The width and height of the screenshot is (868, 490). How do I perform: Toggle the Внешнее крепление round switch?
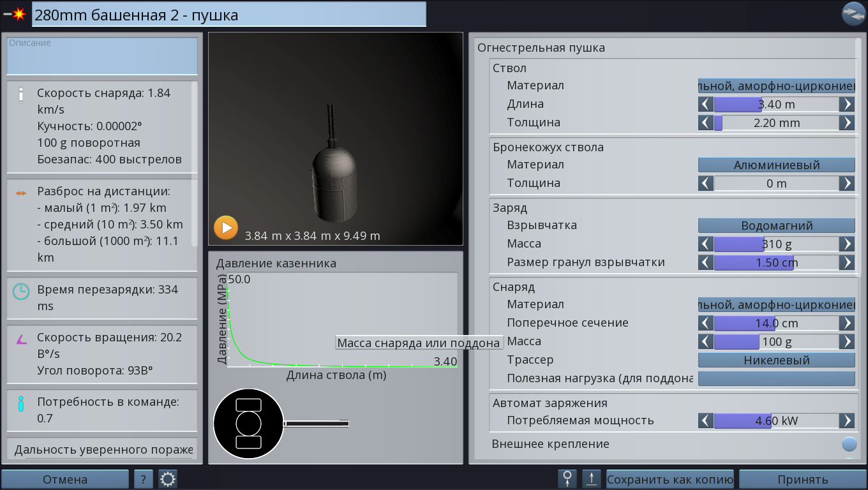pos(849,444)
